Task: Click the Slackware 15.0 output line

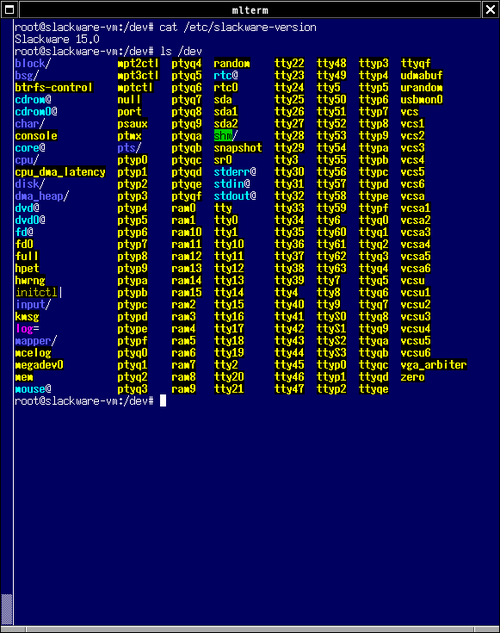Action: tap(57, 40)
